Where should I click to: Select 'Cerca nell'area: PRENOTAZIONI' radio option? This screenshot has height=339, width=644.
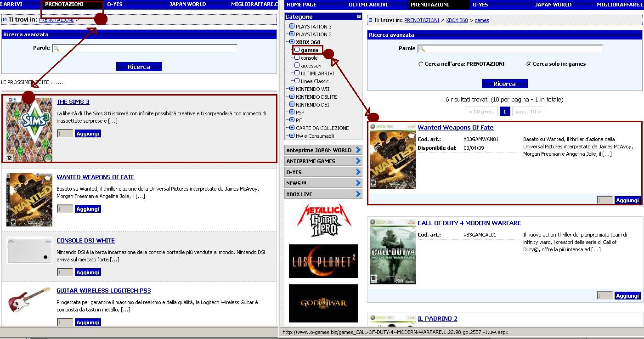click(x=421, y=64)
